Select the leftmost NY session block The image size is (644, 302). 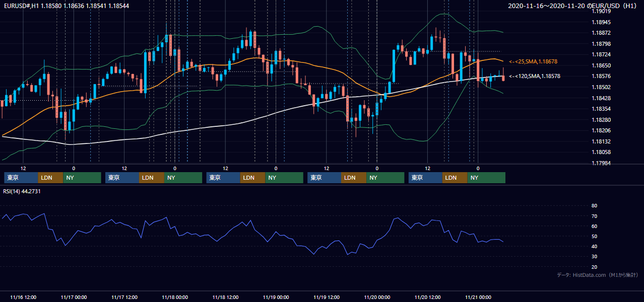coord(82,178)
